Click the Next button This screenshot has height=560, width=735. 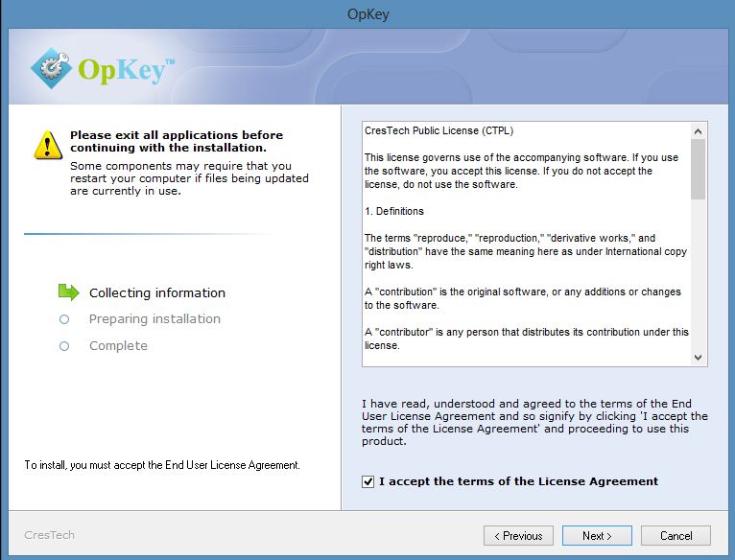597,536
